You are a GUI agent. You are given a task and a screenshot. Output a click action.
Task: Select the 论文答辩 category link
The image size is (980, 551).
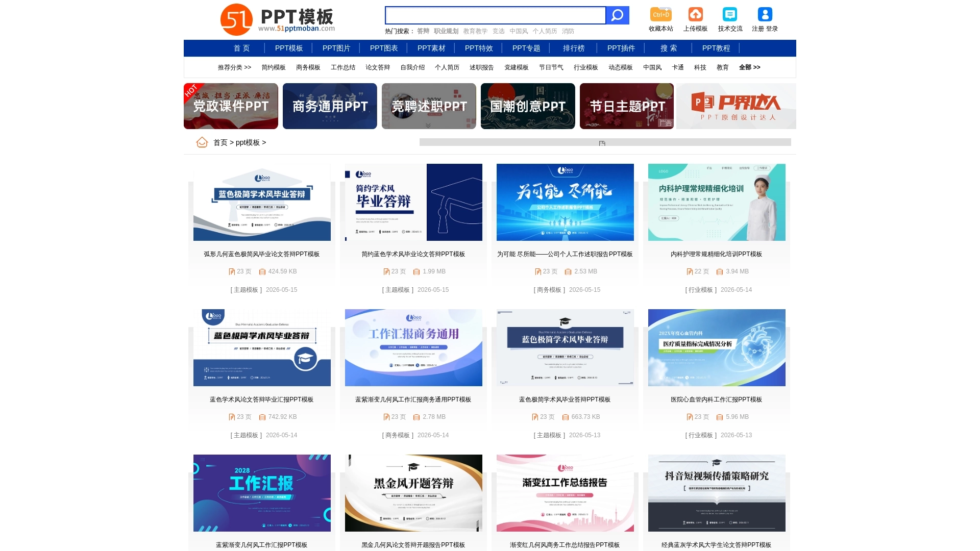coord(378,67)
